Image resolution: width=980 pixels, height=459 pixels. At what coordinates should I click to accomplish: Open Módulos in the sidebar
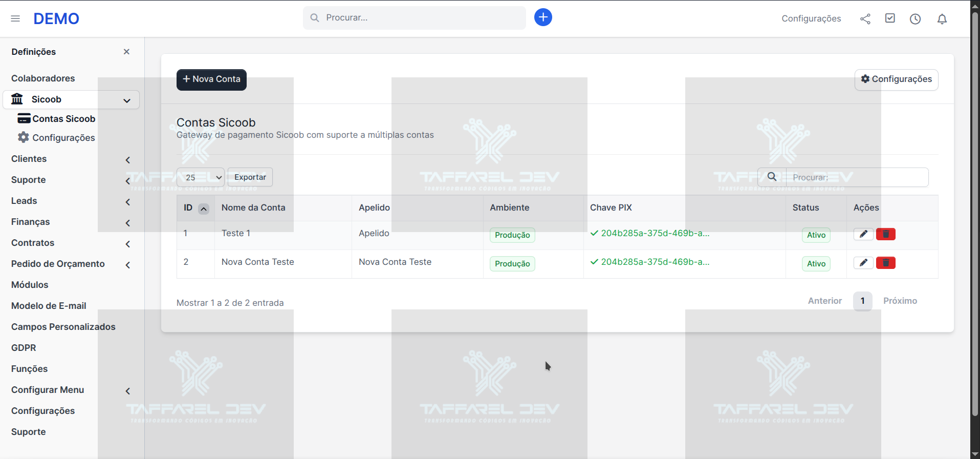(30, 285)
